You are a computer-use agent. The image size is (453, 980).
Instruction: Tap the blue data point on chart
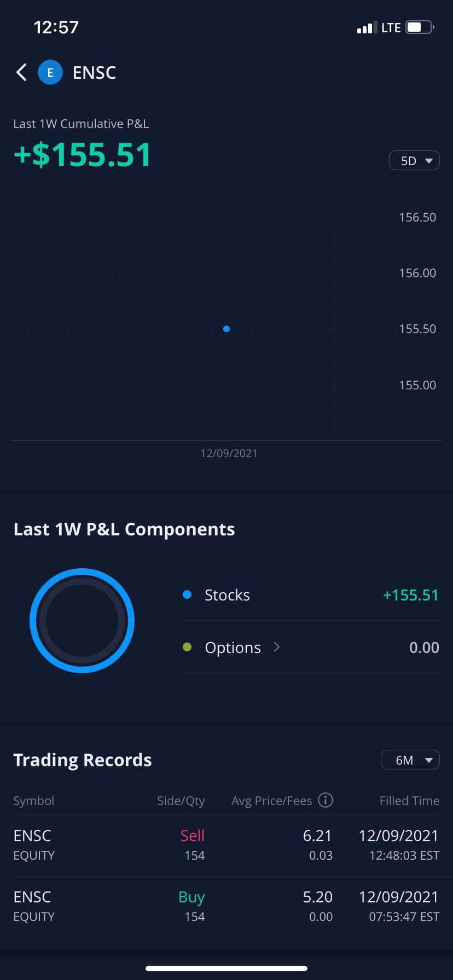226,329
